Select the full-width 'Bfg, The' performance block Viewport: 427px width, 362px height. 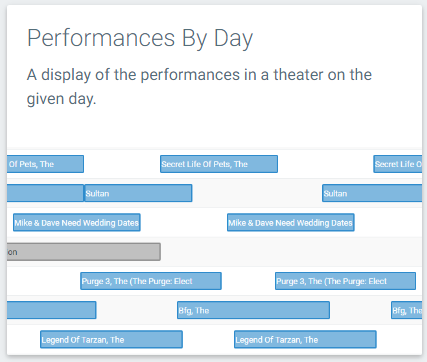253,310
